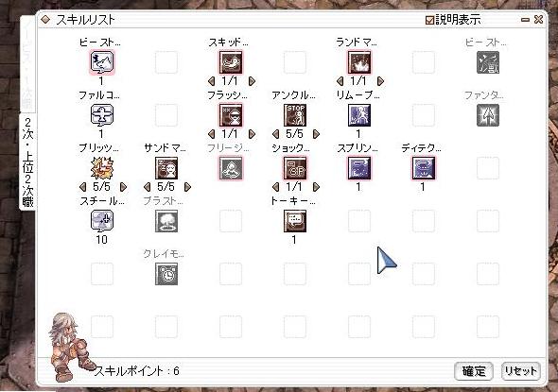Uncheck the 説明表示 checkbox
Screen dimensions: 558x392
tap(429, 20)
